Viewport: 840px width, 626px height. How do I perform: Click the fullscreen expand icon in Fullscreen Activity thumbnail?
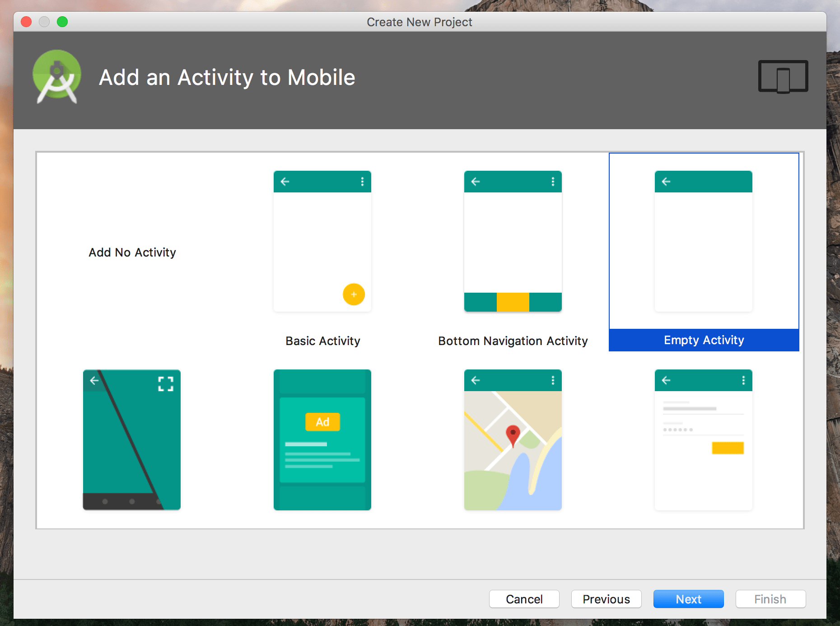tap(165, 383)
